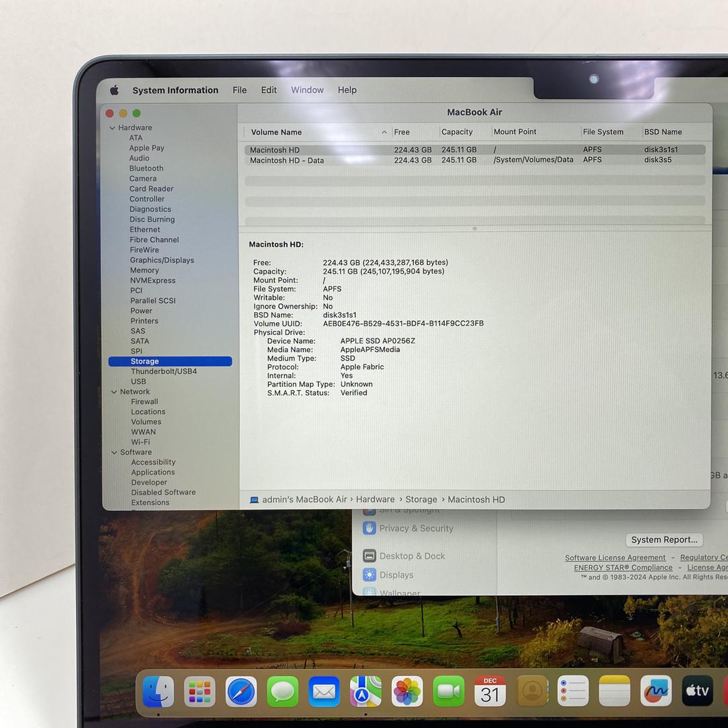Image resolution: width=728 pixels, height=728 pixels.
Task: Open the File menu
Action: [x=239, y=90]
